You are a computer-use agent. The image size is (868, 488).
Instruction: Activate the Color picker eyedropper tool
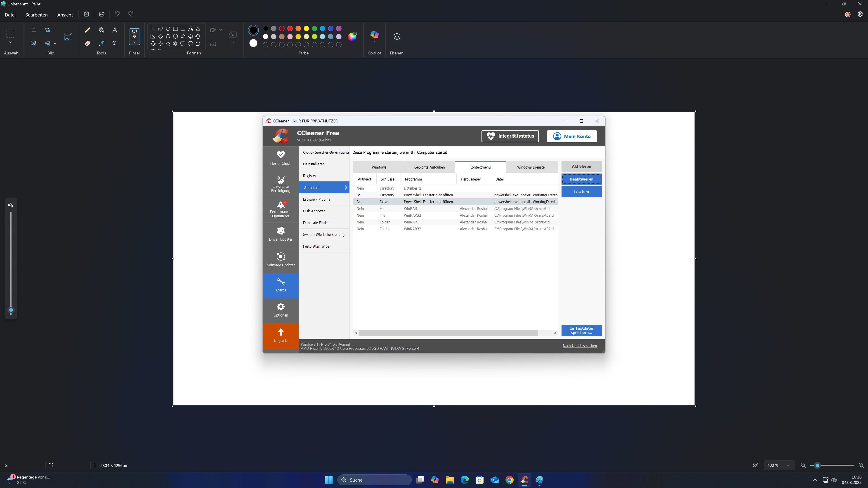[101, 43]
